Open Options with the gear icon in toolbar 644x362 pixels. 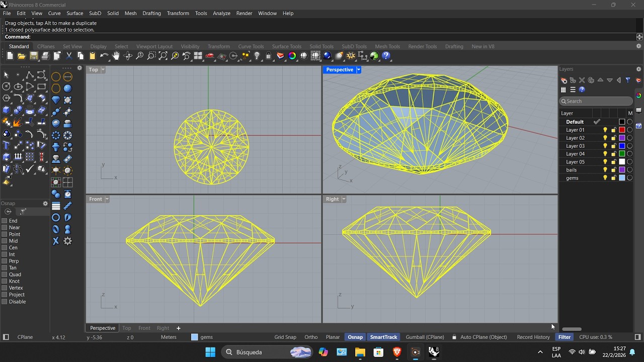351,56
